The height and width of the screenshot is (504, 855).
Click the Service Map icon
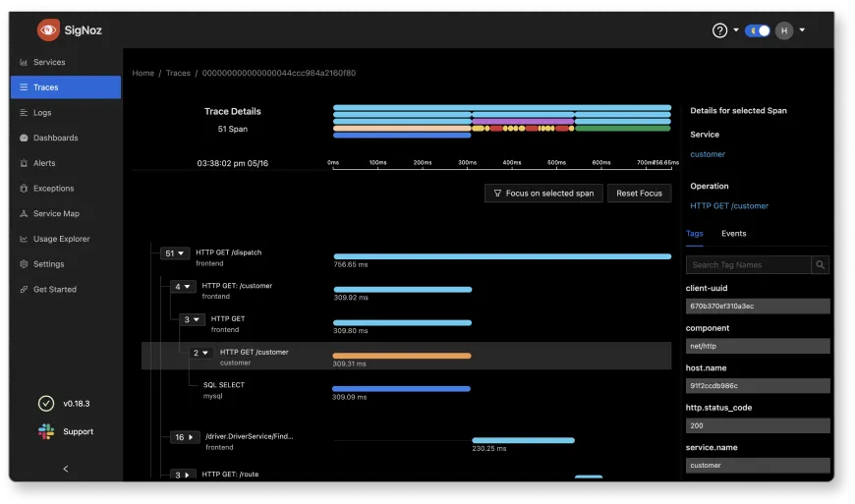(24, 213)
